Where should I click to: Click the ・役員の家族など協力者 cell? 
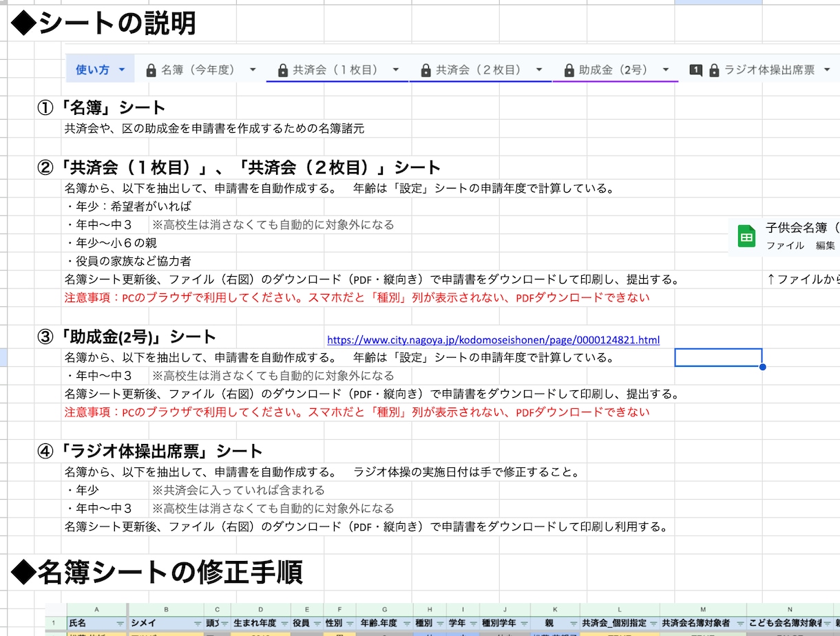point(128,262)
